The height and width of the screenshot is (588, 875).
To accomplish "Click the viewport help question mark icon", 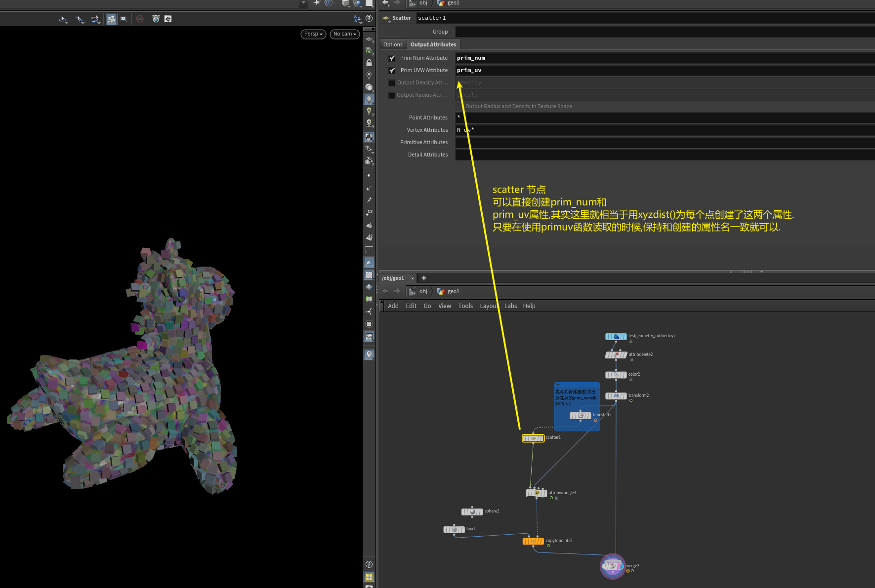I will point(369,19).
